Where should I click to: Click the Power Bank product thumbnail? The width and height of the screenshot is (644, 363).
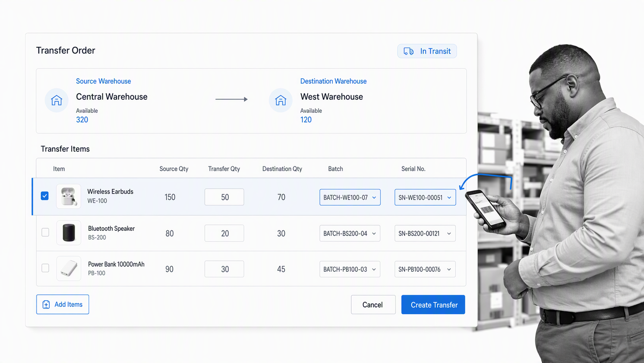click(69, 269)
